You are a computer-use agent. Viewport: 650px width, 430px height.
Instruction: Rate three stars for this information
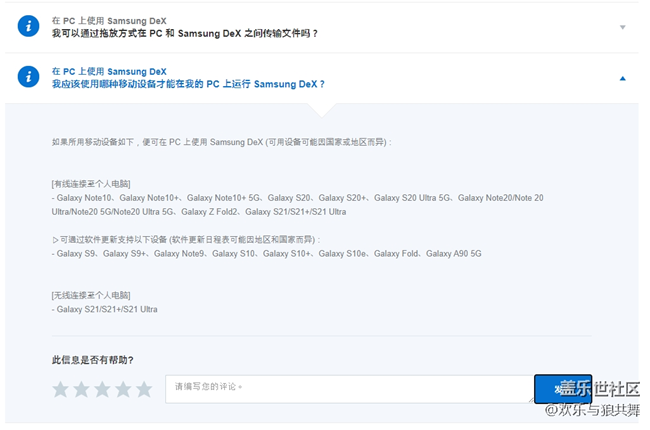coord(102,389)
